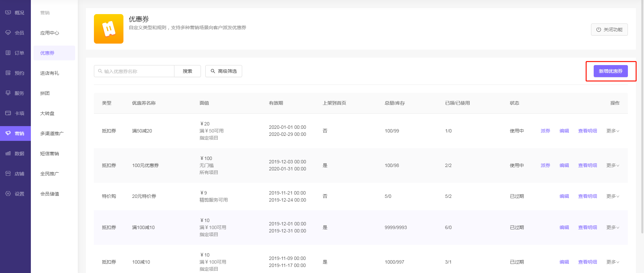Open 查看明细 for 满100减10 coupon

pos(588,227)
